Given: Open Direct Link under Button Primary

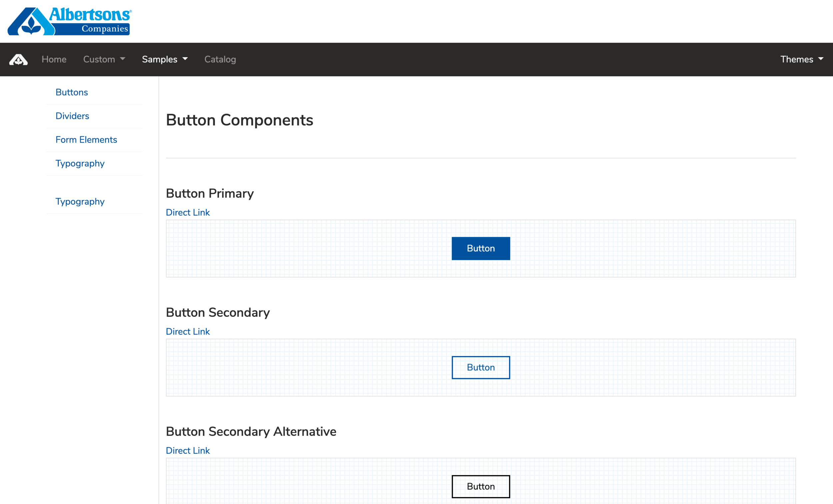Looking at the screenshot, I should (188, 212).
